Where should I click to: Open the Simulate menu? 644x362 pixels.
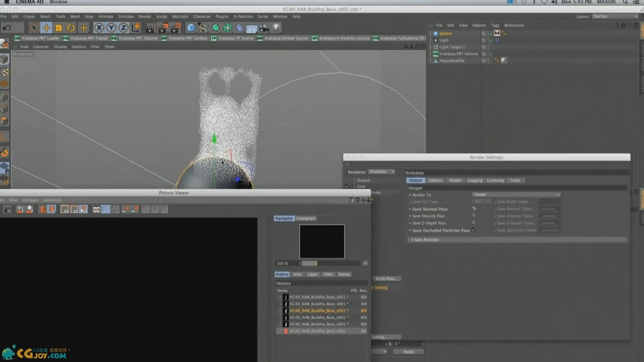click(x=126, y=16)
